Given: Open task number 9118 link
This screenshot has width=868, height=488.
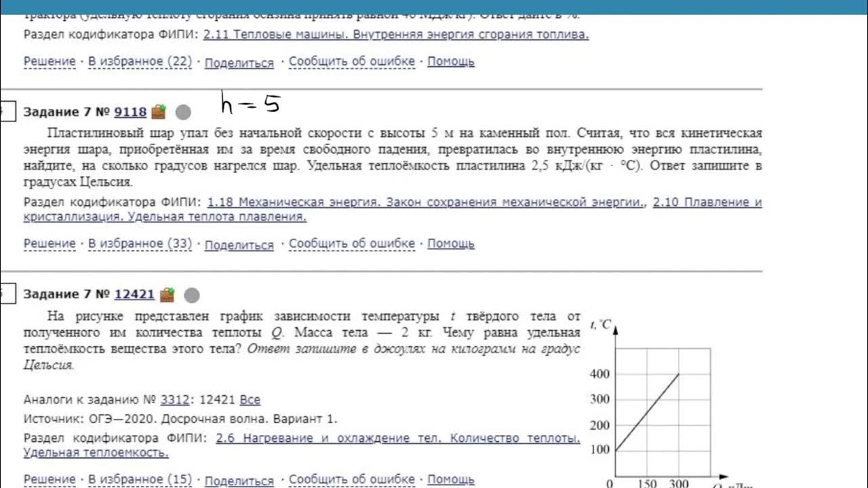Looking at the screenshot, I should 130,112.
